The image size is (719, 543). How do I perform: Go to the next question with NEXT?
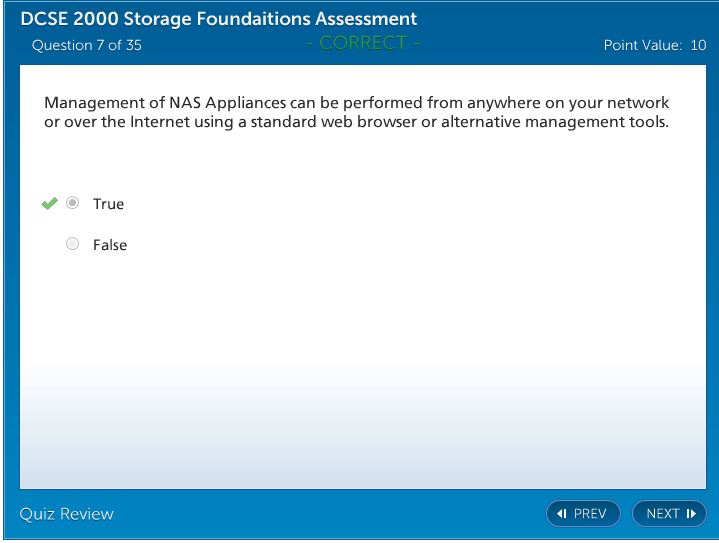[669, 514]
